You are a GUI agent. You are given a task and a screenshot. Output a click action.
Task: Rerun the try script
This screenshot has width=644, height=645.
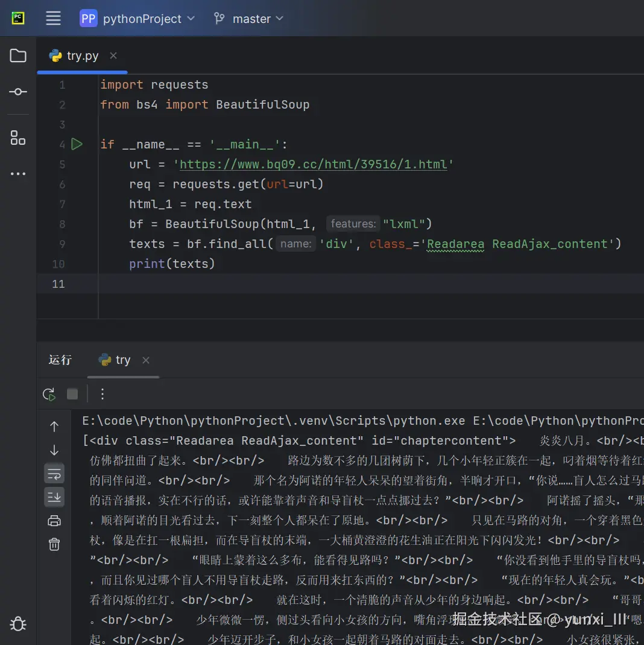pos(49,394)
